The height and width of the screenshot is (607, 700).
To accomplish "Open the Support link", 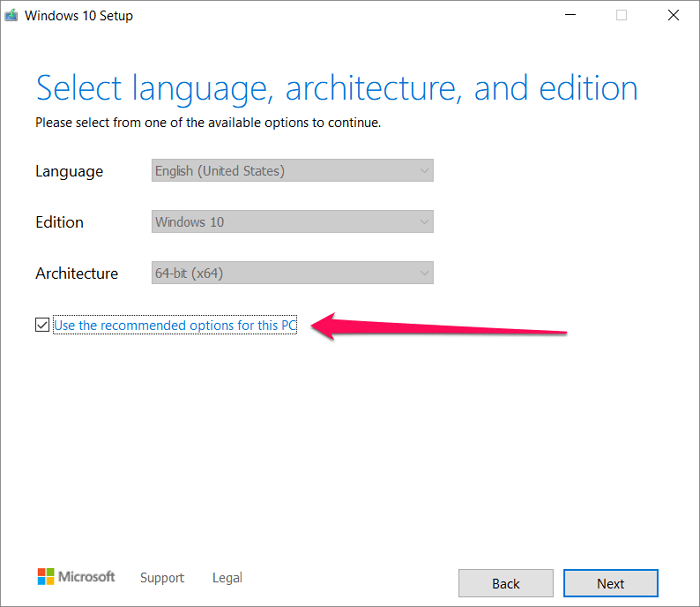I will tap(162, 578).
